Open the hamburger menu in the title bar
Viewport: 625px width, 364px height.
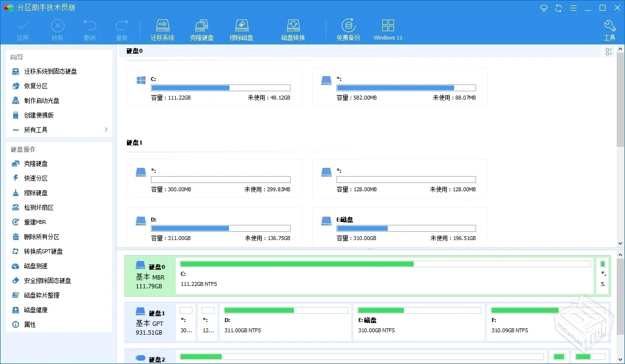click(573, 8)
